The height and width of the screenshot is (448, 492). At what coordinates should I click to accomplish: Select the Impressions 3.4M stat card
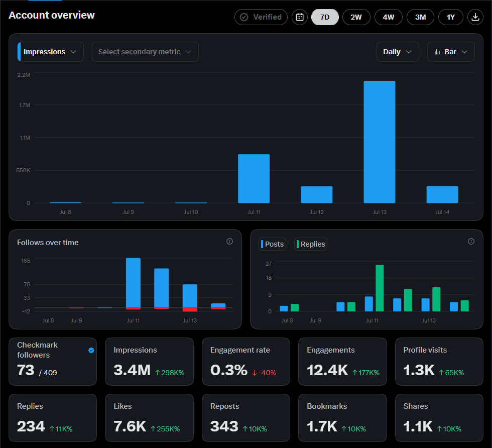150,361
